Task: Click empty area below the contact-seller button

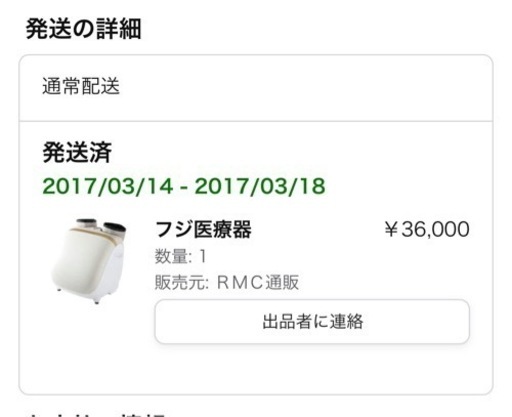Action: tap(312, 368)
